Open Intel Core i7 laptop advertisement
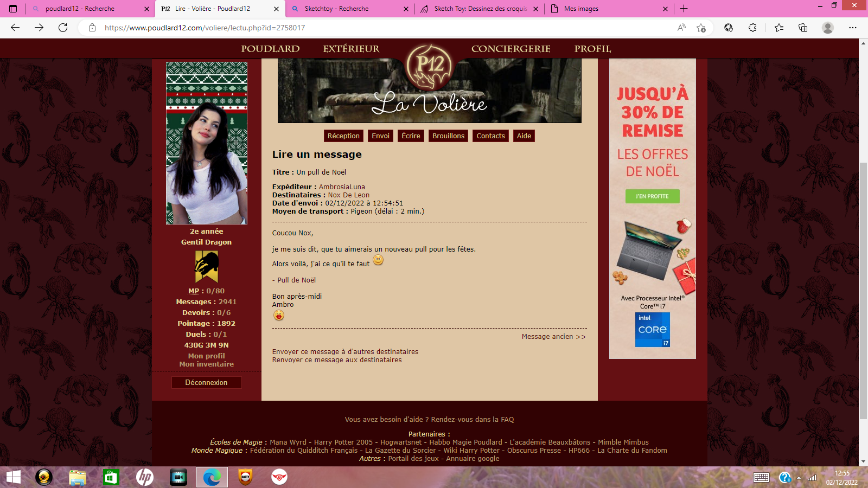 (653, 209)
